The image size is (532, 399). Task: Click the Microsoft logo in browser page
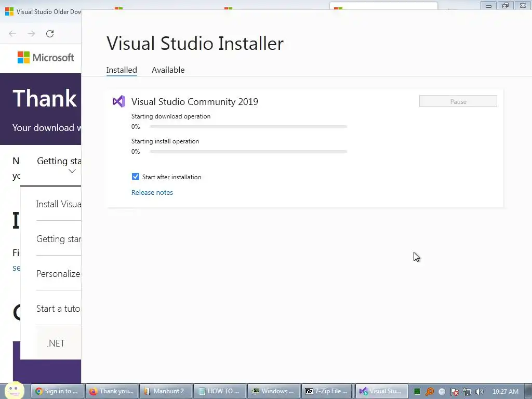[x=46, y=58]
